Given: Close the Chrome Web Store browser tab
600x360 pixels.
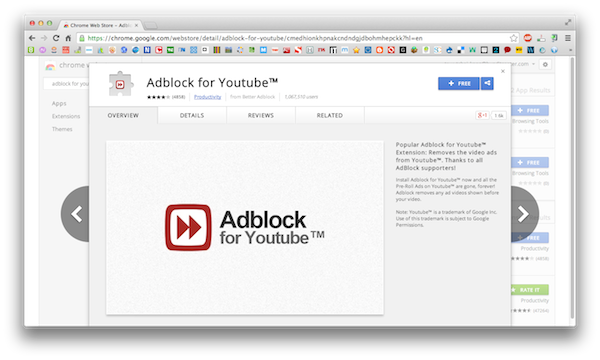Looking at the screenshot, I should [136, 25].
